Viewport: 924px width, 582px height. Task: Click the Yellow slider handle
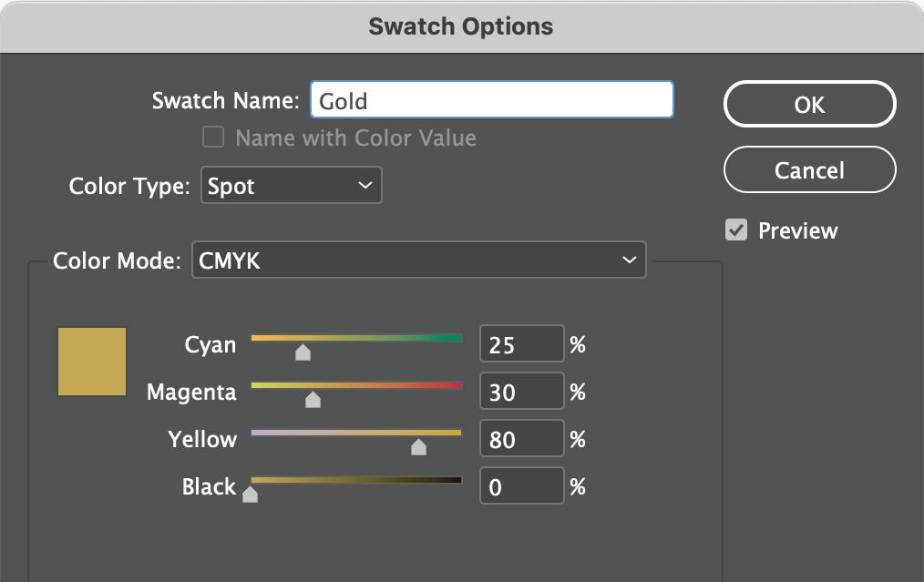coord(418,446)
